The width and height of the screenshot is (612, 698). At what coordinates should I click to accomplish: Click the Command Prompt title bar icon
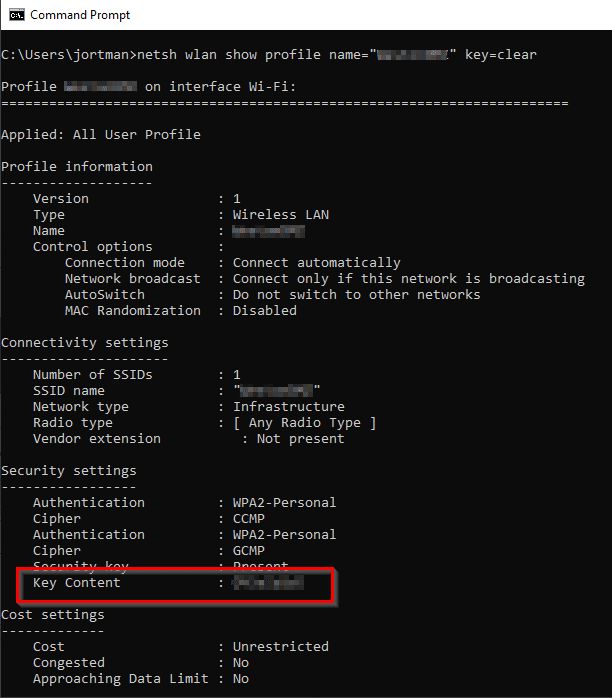(x=16, y=15)
